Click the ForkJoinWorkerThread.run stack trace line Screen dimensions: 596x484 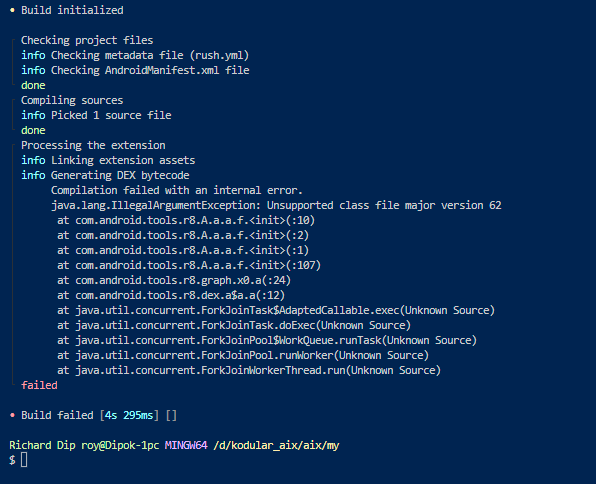tap(249, 370)
